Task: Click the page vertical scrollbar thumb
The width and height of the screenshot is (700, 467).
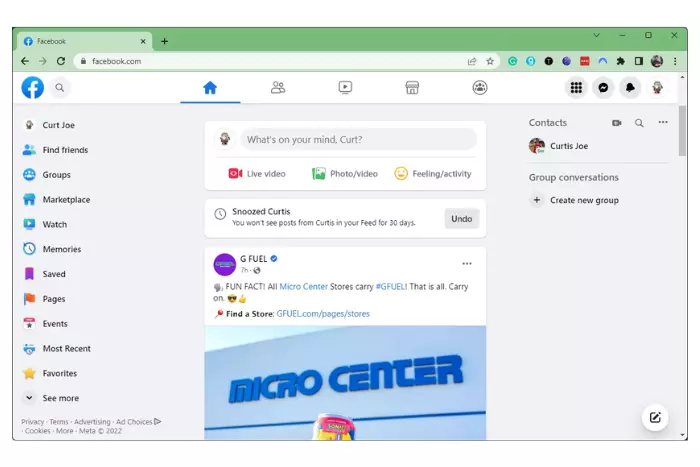Action: click(682, 130)
